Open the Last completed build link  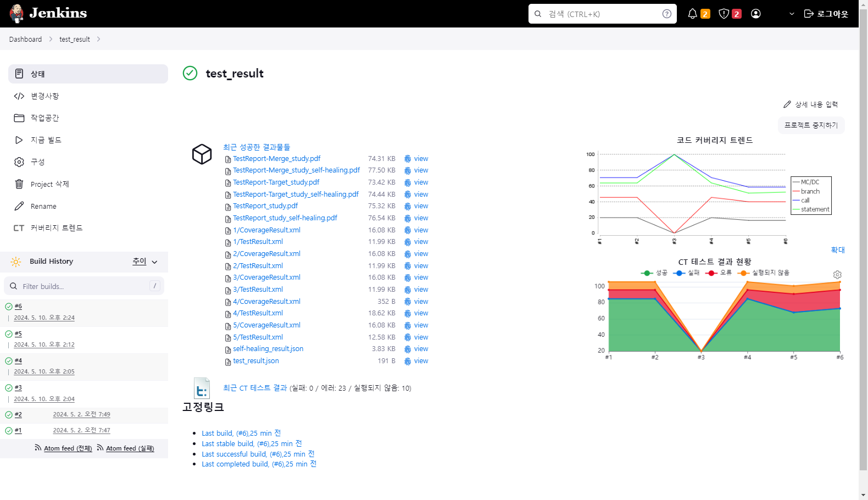point(259,464)
